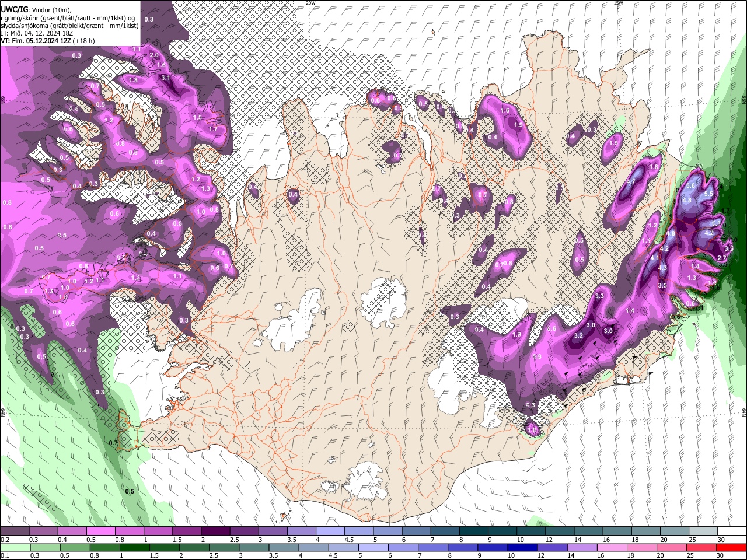Screen dimensions: 747x560
Task: Click the '3.5' snowfall value on the map
Action: 662,286
